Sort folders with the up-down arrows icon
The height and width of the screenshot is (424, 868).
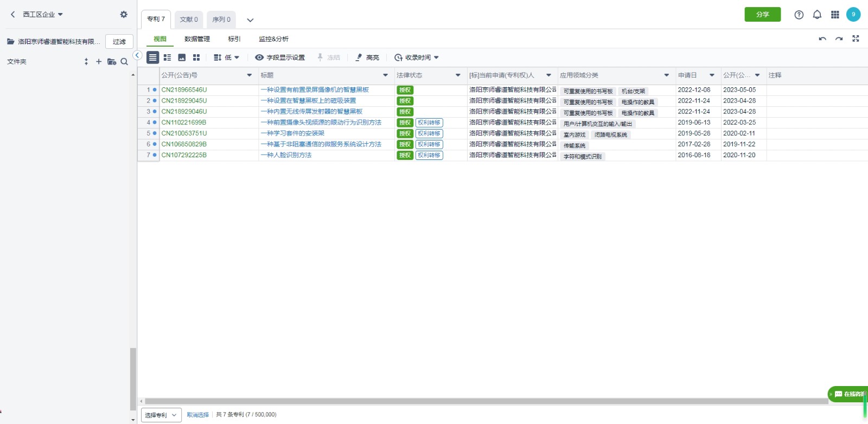pyautogui.click(x=86, y=62)
